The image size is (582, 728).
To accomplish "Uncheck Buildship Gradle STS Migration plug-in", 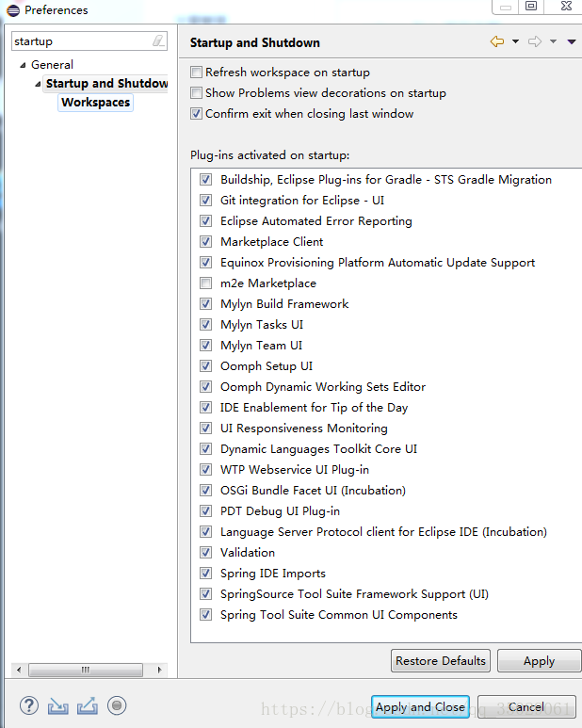I will pyautogui.click(x=205, y=180).
